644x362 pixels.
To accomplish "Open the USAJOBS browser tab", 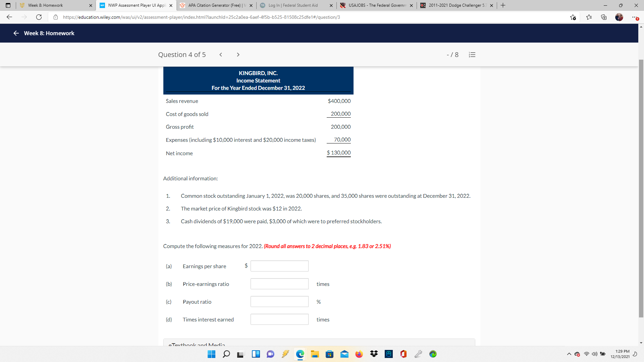I will [376, 5].
